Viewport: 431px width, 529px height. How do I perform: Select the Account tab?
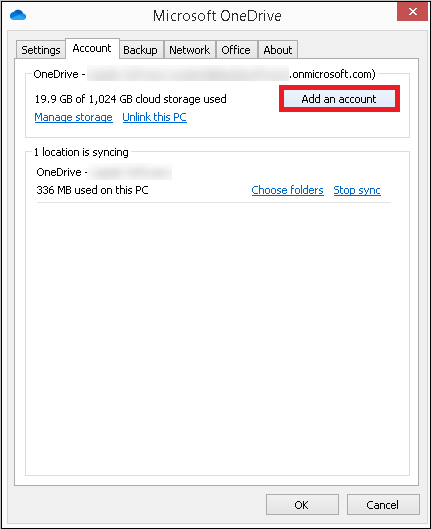(x=92, y=49)
